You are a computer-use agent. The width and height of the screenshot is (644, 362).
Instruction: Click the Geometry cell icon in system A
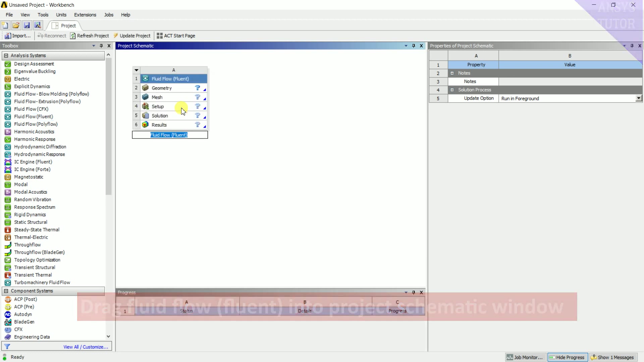pos(145,88)
